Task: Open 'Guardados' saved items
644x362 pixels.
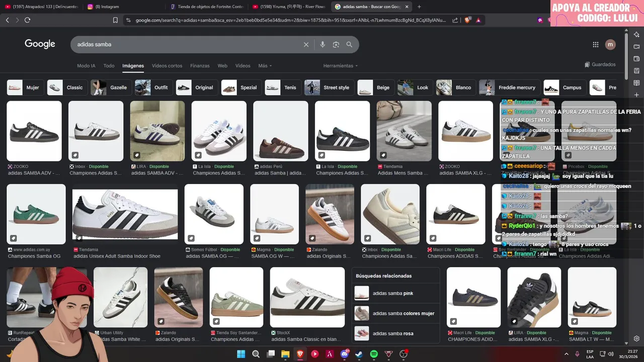Action: [x=600, y=65]
